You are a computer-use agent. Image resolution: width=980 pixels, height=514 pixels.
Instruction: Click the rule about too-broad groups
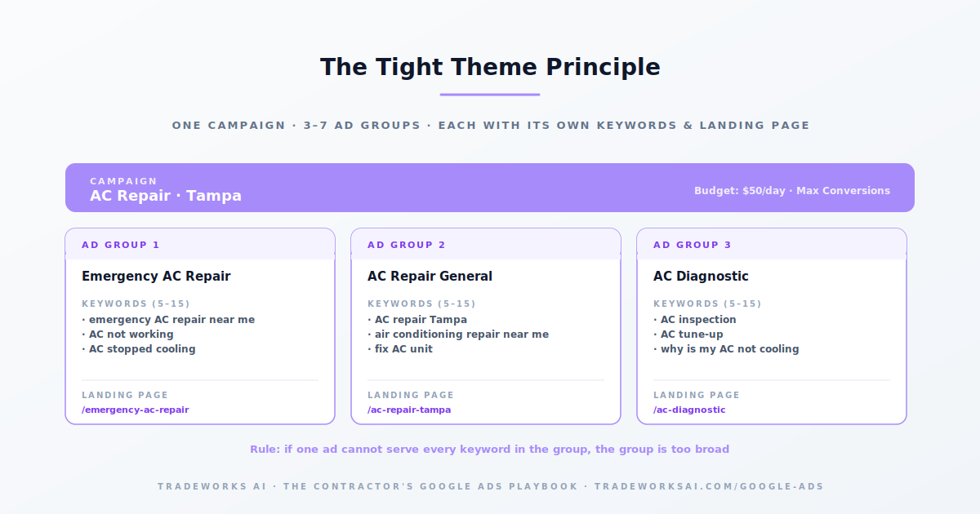pyautogui.click(x=490, y=450)
